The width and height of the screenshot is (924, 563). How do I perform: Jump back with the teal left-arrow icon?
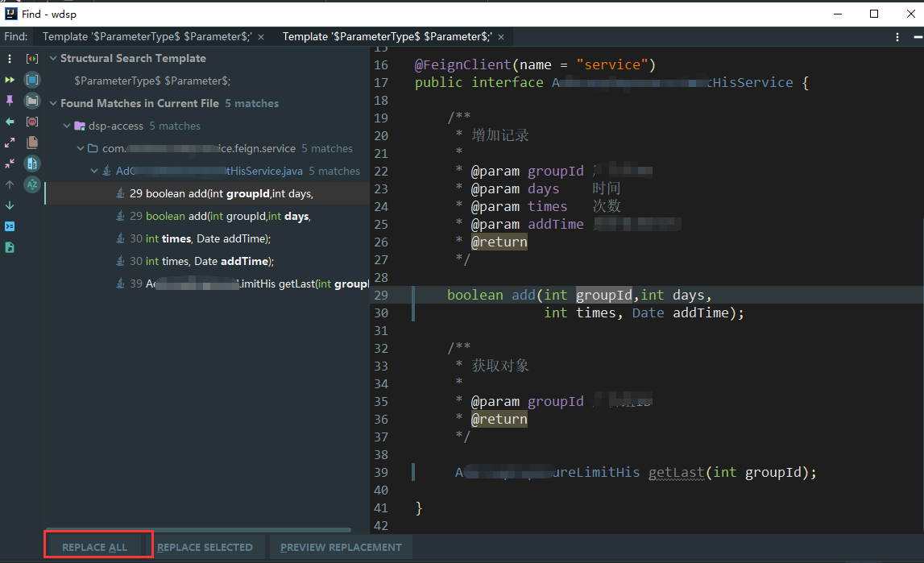(x=10, y=121)
